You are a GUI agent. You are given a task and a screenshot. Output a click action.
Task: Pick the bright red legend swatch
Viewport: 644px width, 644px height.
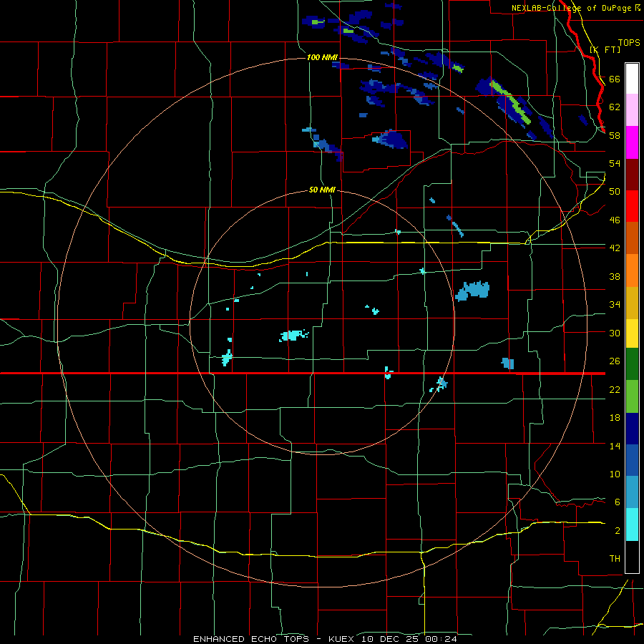[632, 206]
